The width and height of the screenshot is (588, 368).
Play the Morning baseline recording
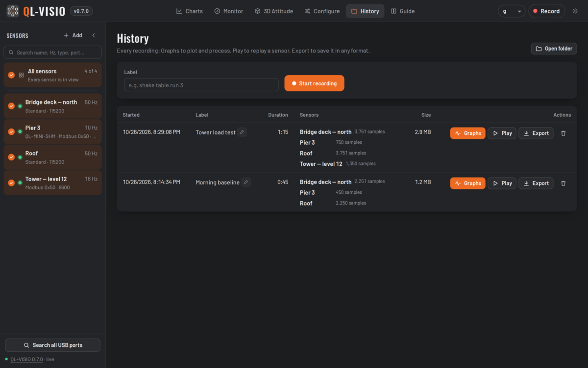[x=502, y=183]
